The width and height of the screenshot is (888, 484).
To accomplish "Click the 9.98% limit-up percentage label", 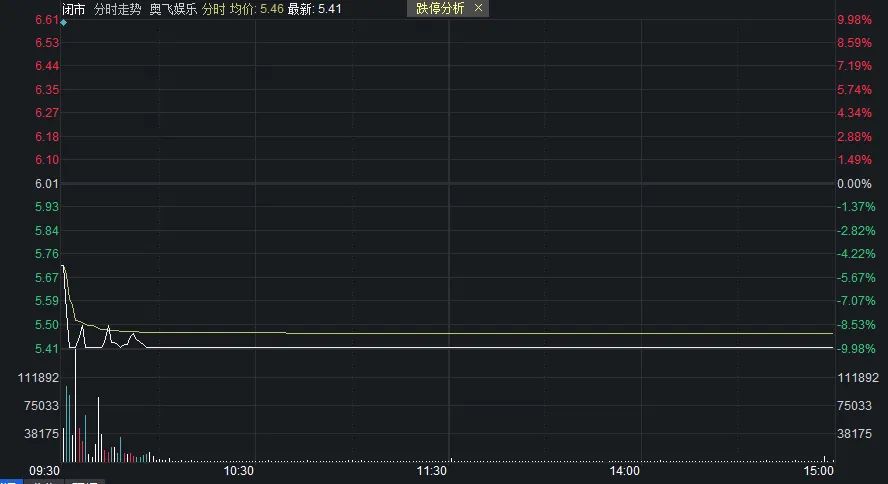I will [855, 20].
